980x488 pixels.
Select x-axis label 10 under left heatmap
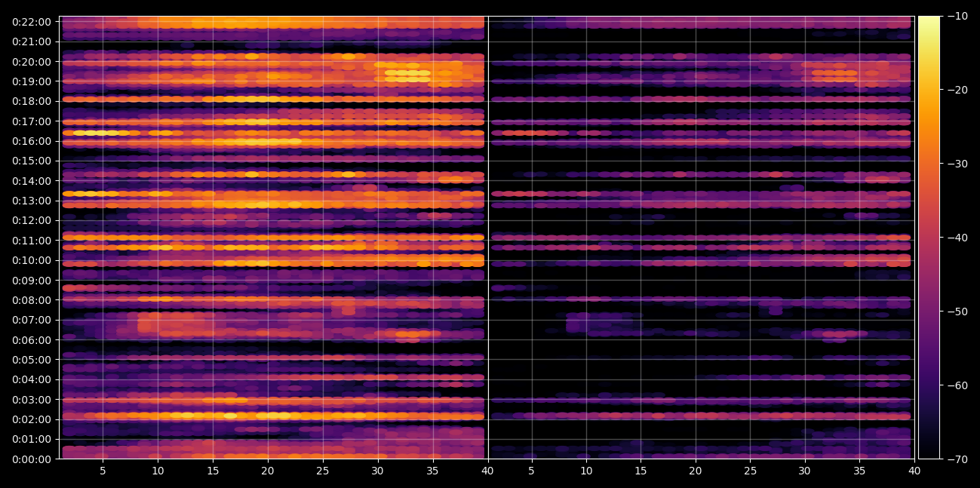(x=158, y=471)
